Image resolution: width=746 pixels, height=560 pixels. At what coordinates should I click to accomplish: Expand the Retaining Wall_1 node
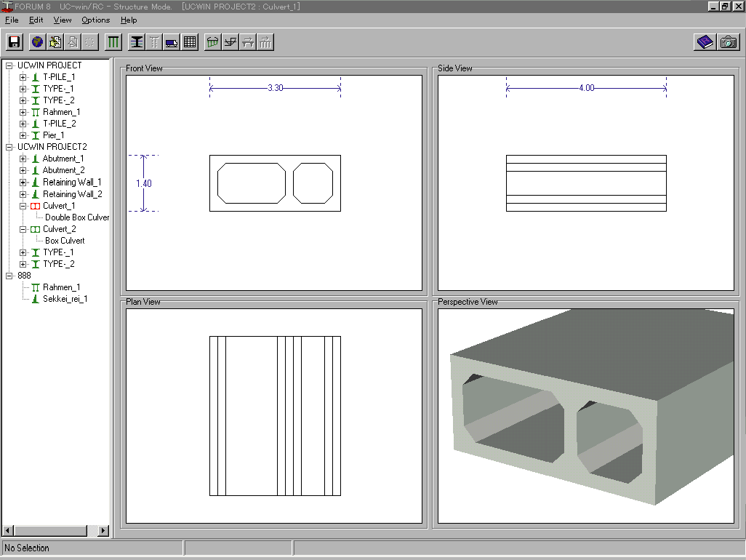(x=23, y=183)
